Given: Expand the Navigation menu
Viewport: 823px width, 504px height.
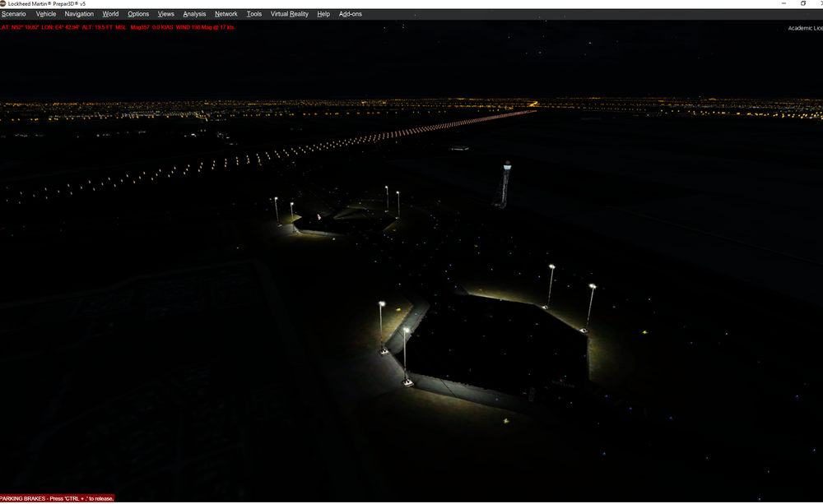Looking at the screenshot, I should tap(79, 14).
